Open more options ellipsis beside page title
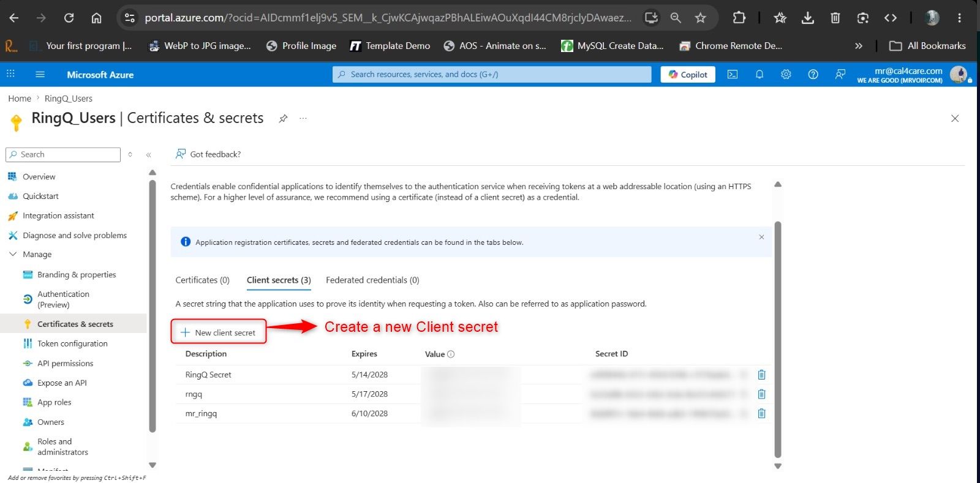Image resolution: width=980 pixels, height=483 pixels. (303, 119)
